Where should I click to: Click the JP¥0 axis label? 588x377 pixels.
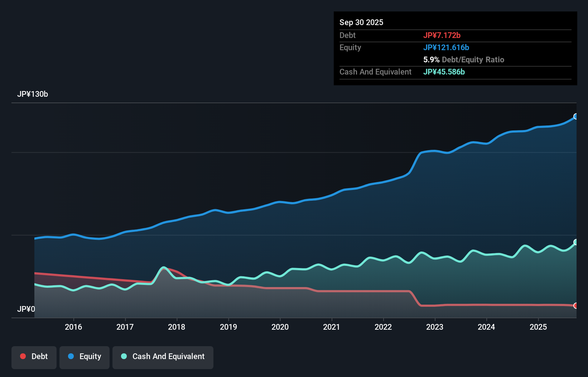click(25, 309)
